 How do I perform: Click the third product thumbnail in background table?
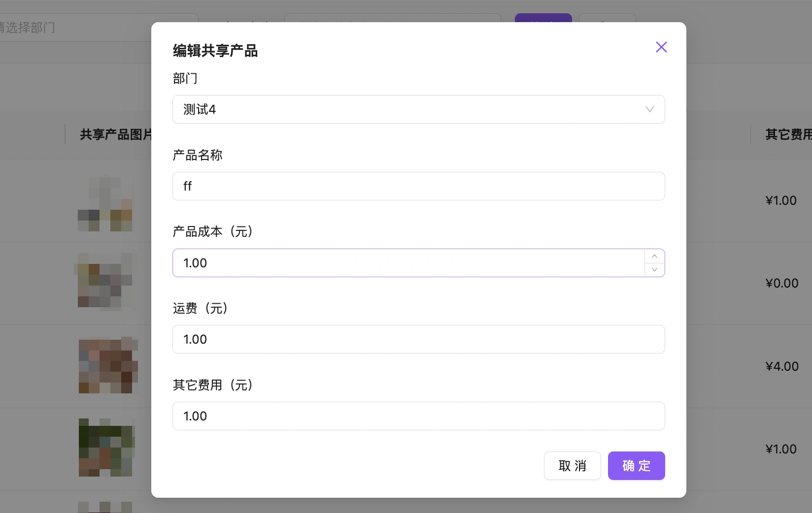click(108, 365)
